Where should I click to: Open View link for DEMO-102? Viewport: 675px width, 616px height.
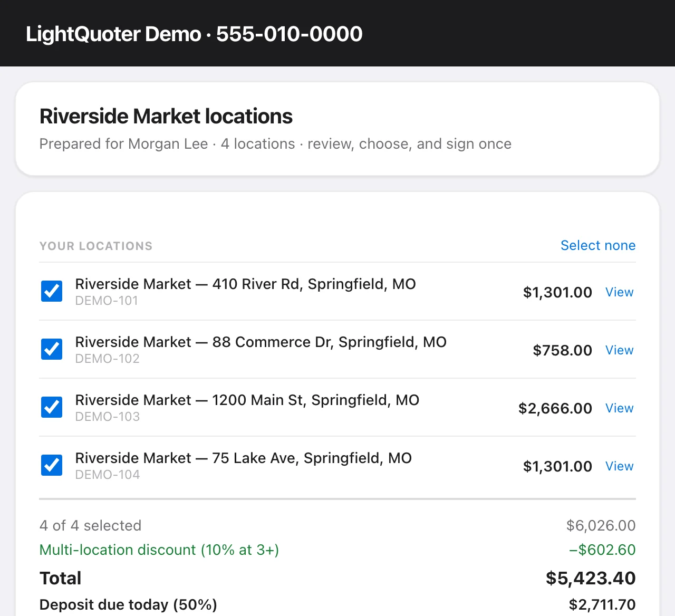click(x=619, y=350)
